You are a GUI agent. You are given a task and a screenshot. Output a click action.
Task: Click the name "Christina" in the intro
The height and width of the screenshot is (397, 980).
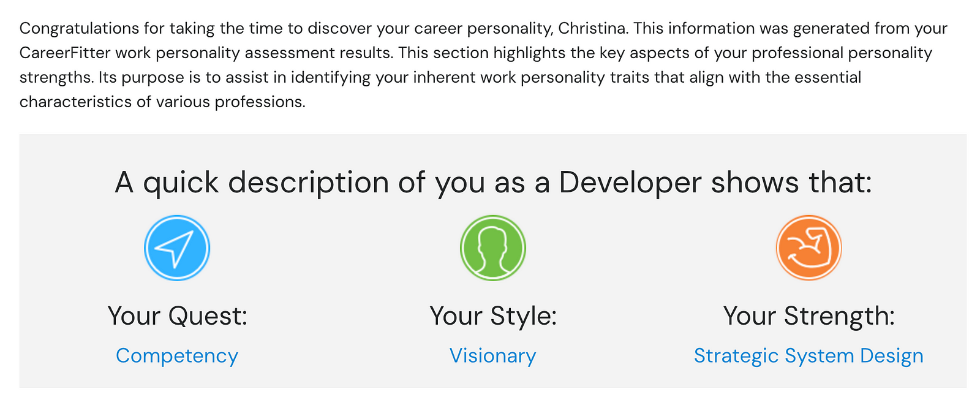593,29
